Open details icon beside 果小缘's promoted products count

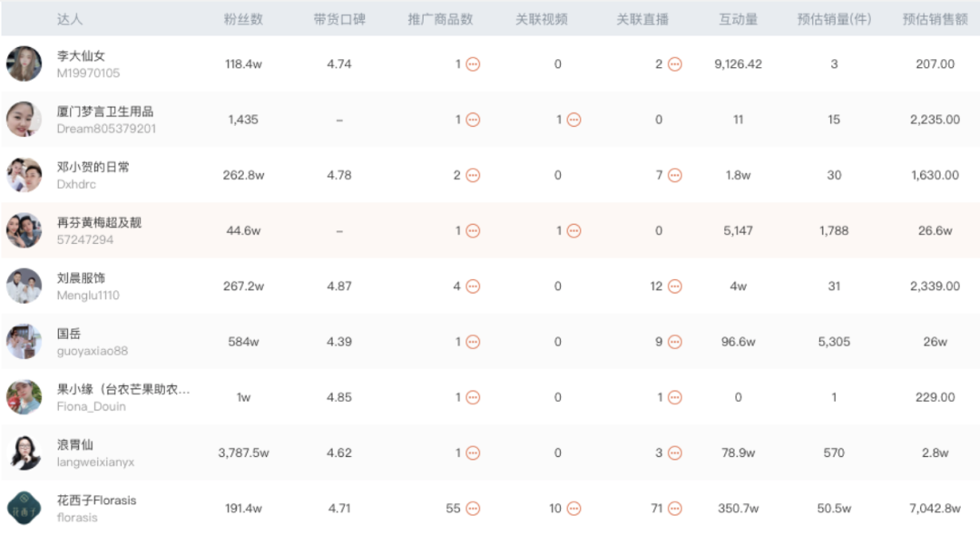tap(473, 398)
